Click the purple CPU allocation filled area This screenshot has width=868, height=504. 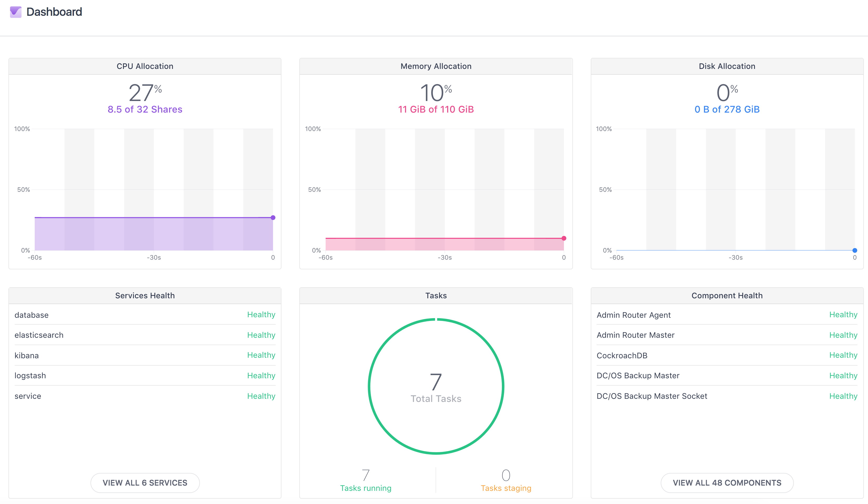point(154,234)
